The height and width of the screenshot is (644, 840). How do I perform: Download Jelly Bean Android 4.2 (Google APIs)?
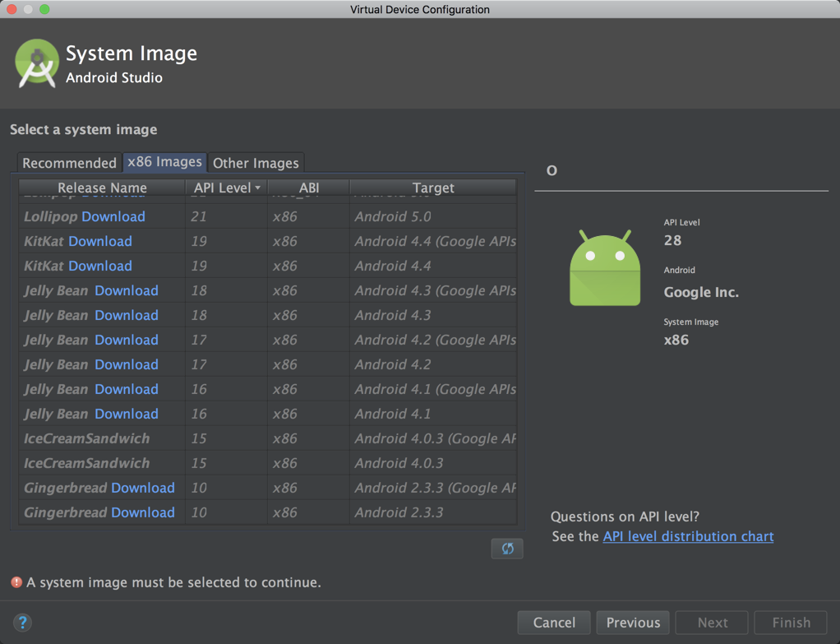pos(127,340)
